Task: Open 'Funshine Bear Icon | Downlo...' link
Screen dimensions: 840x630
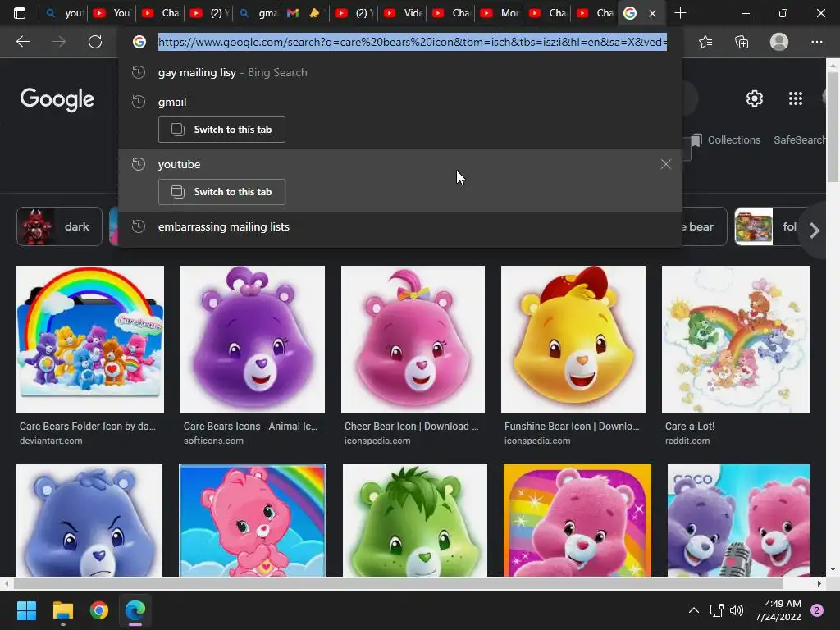Action: coord(572,427)
